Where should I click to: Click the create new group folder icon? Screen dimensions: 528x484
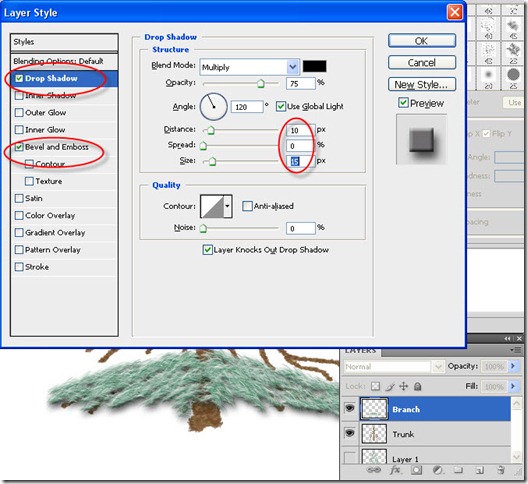458,470
